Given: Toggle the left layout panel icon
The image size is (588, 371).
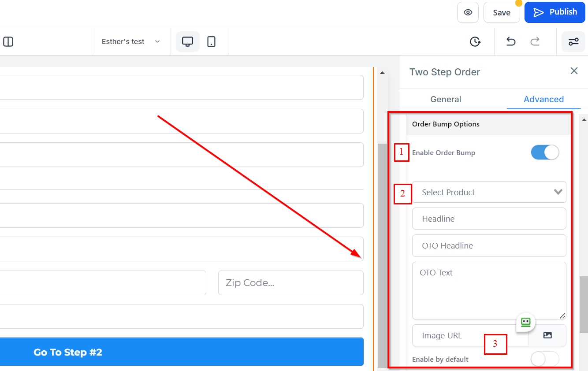Looking at the screenshot, I should (8, 42).
